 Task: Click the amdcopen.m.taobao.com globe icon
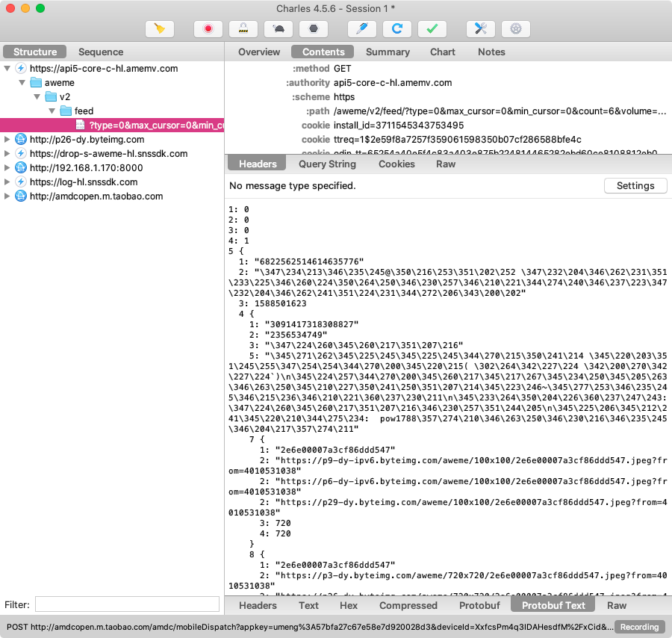[x=21, y=196]
